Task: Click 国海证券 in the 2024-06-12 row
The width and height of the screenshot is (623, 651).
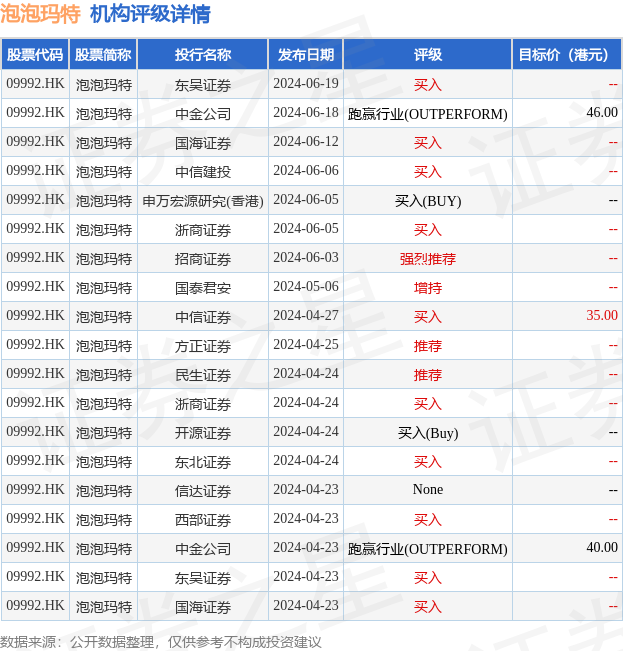Action: pyautogui.click(x=203, y=143)
